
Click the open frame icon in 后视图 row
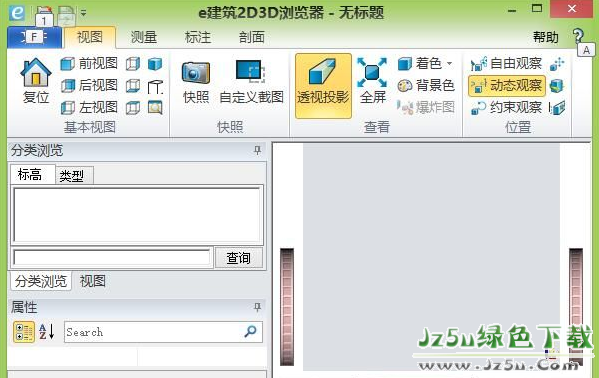pyautogui.click(x=155, y=87)
